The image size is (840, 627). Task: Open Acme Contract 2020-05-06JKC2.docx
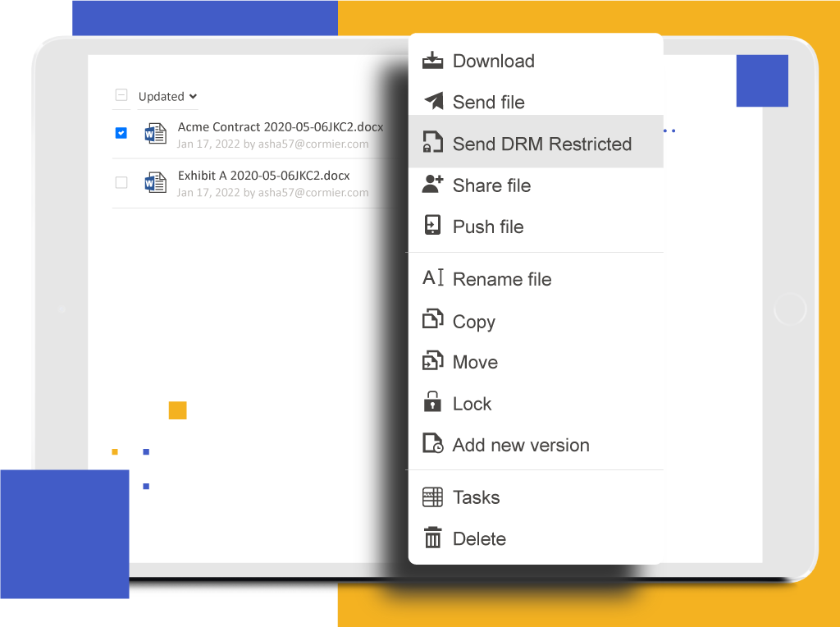pos(281,127)
